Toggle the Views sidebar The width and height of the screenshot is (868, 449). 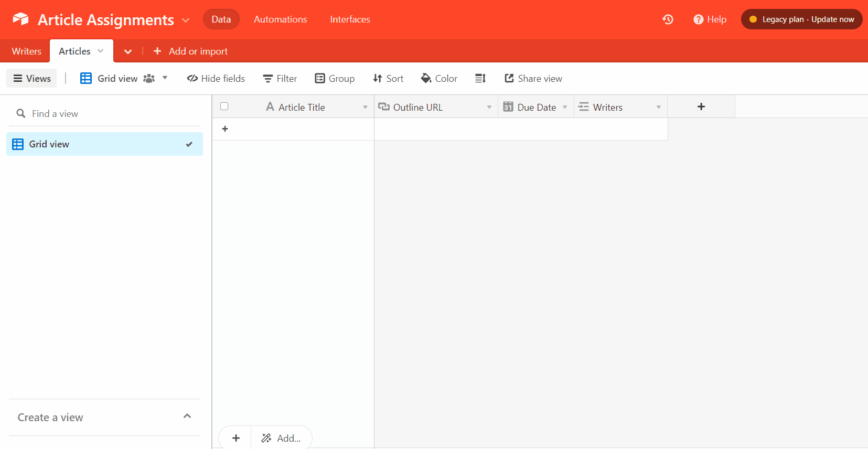(x=32, y=79)
